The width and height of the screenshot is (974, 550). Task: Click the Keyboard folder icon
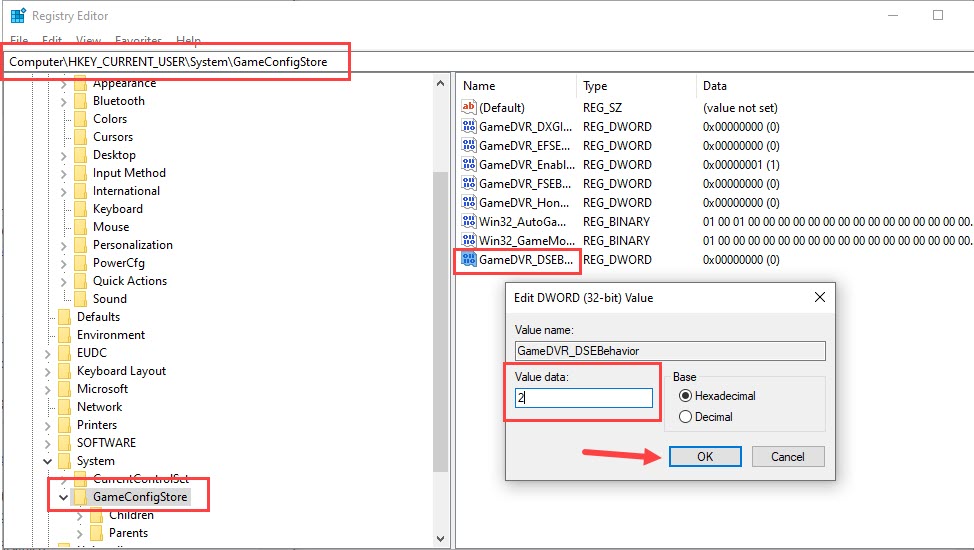[x=81, y=209]
